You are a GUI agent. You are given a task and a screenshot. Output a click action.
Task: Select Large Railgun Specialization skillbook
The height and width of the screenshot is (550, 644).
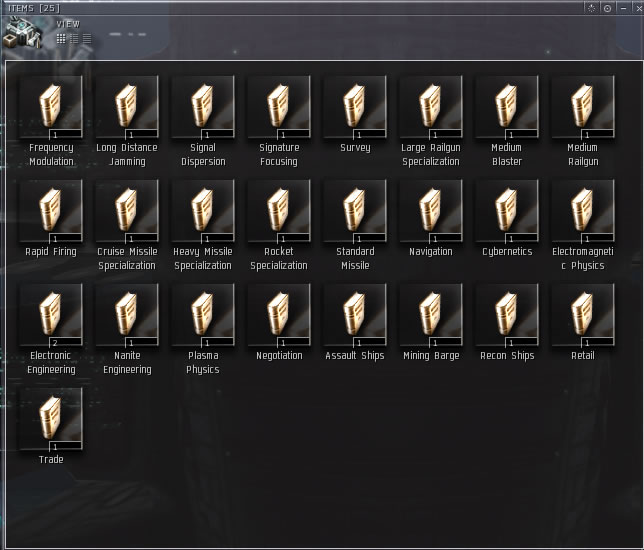click(x=431, y=107)
